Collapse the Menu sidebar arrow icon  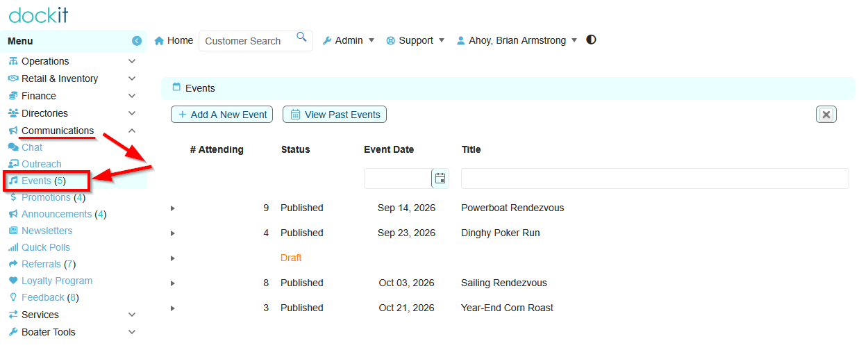pyautogui.click(x=137, y=41)
